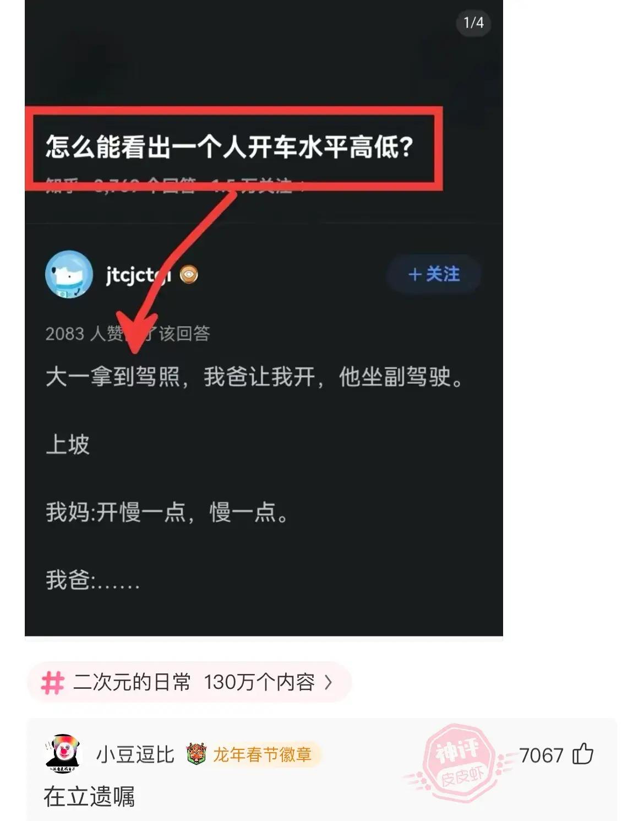This screenshot has height=821, width=644.
Task: Tap the plus sign in 关注 button
Action: 415,274
